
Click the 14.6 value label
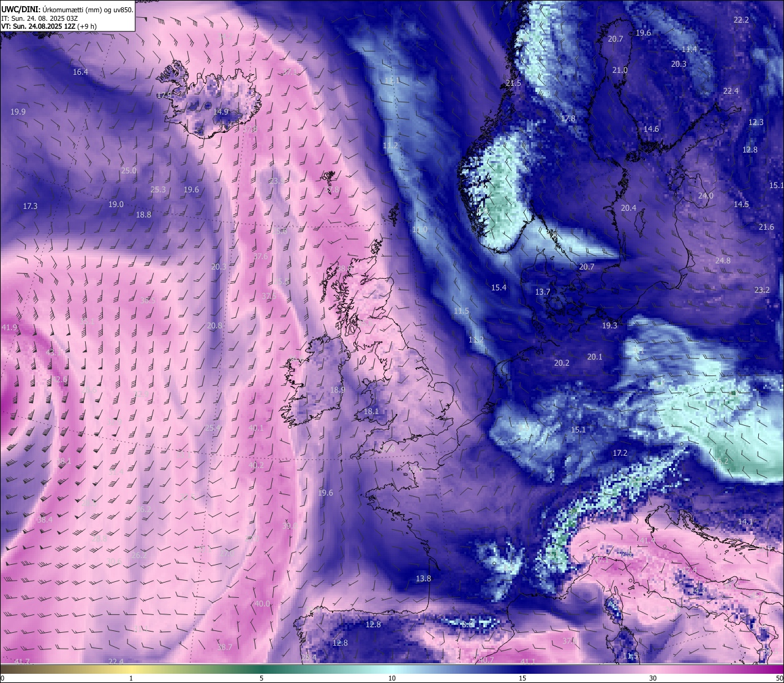[x=651, y=129]
